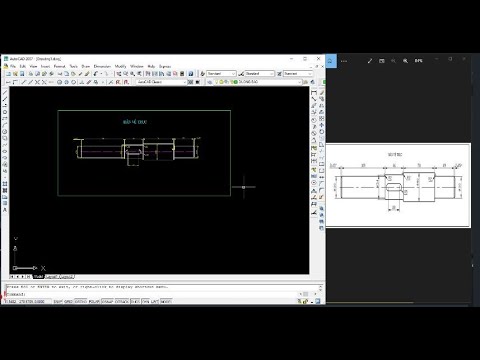Select the Fillet modify tool

coord(322,190)
